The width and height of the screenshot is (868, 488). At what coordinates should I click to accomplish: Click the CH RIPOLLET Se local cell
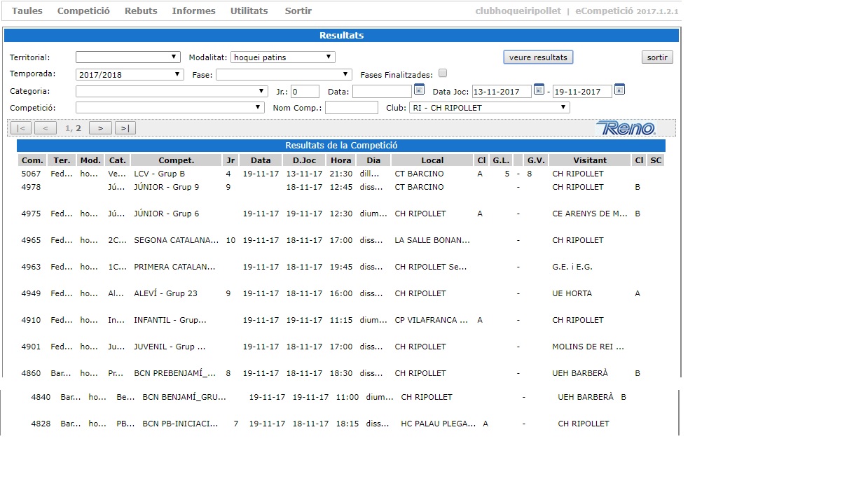(x=429, y=267)
